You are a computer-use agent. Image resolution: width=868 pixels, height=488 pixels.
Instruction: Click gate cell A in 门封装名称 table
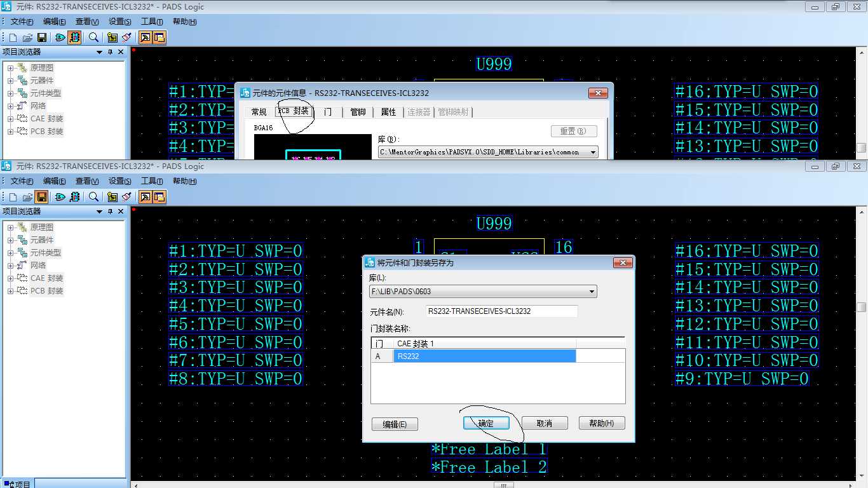click(x=383, y=356)
